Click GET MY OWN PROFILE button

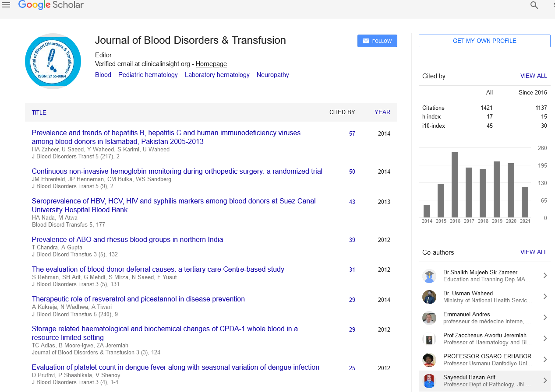point(484,41)
